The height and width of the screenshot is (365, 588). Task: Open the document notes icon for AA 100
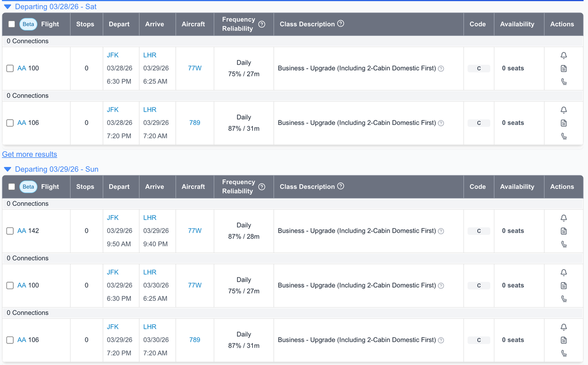(x=563, y=68)
